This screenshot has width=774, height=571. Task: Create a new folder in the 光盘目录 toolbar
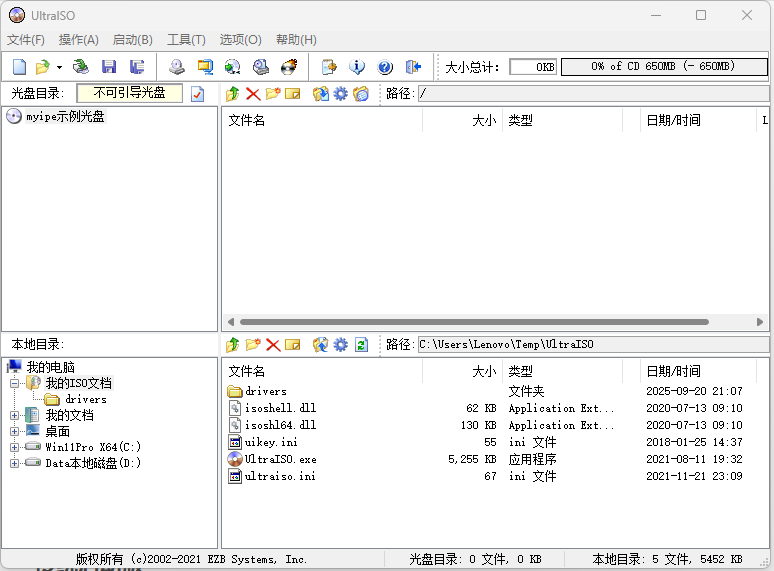272,93
